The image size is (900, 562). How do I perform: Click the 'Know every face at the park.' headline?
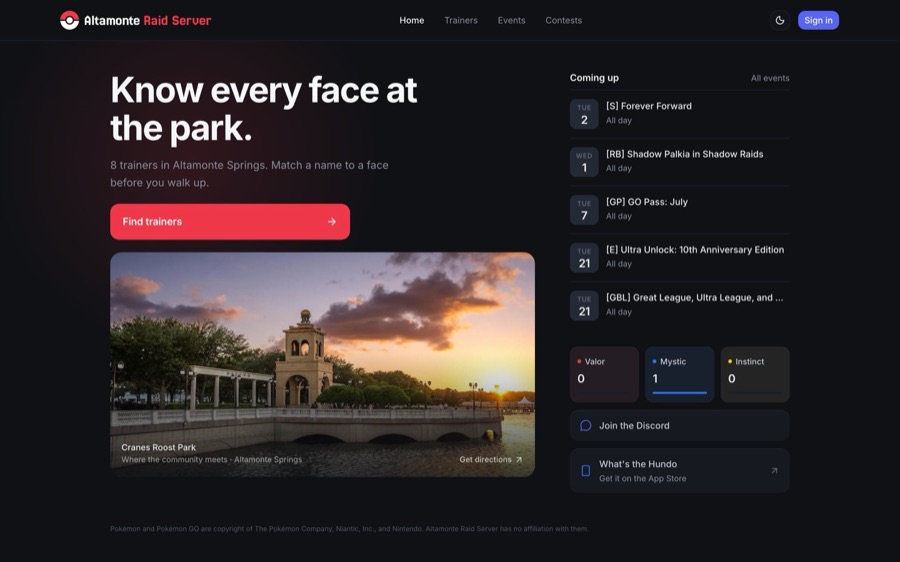coord(263,108)
